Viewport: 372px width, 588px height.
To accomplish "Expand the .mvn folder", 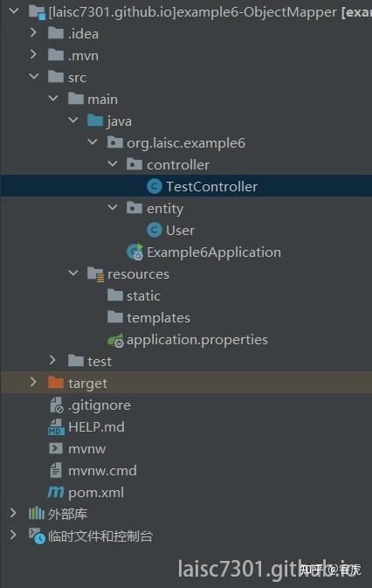I will tap(33, 55).
